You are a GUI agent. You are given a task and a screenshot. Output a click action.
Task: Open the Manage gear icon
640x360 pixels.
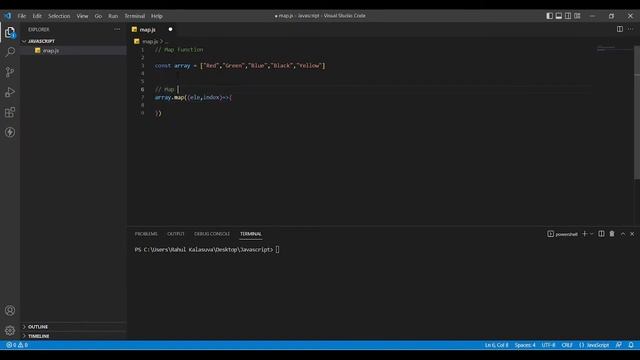point(10,330)
